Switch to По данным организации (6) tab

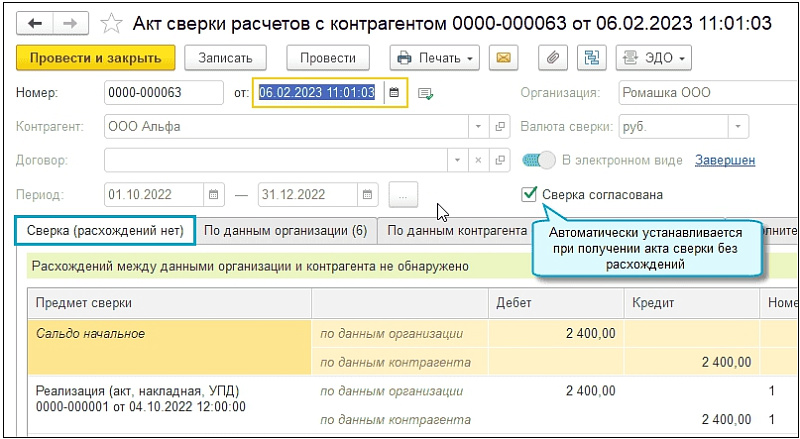click(x=286, y=231)
